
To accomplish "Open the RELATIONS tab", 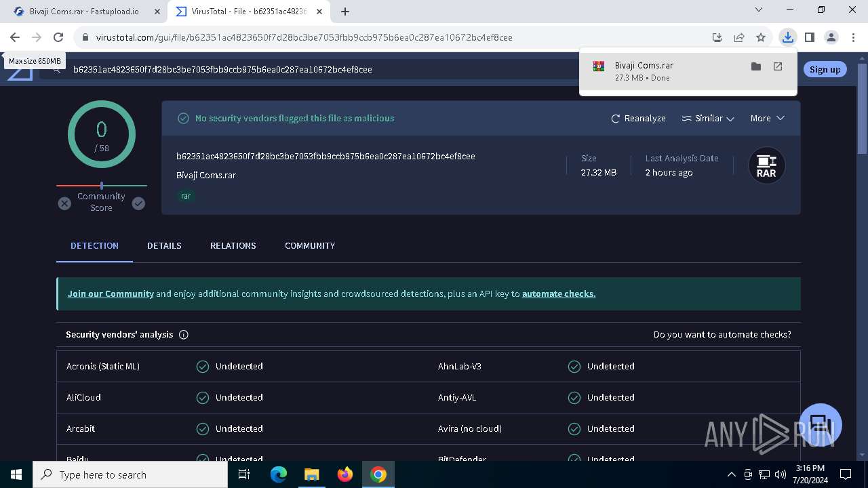I will tap(233, 245).
